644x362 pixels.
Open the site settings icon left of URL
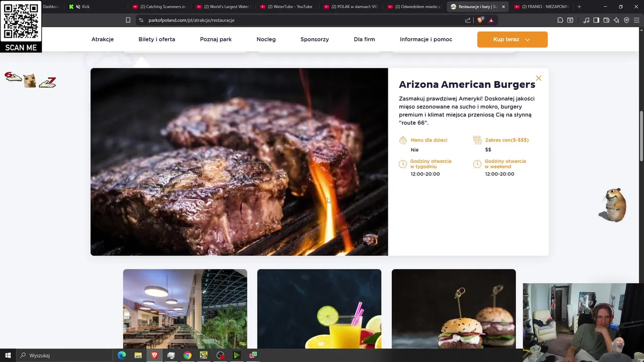141,20
